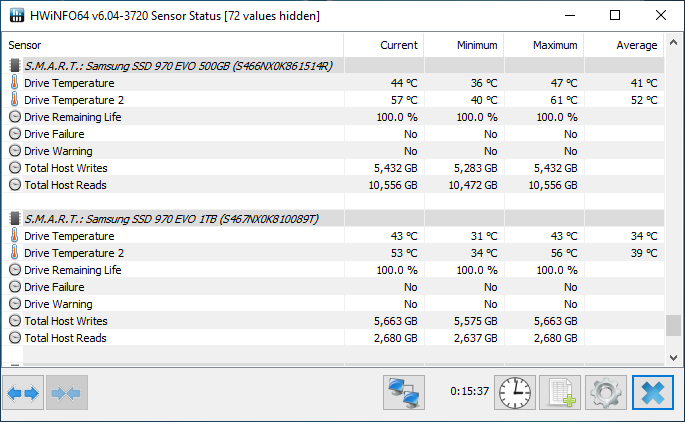The height and width of the screenshot is (422, 685).
Task: Click thermometer icon for 1TB Drive Temperature 31 °C minimum
Action: click(14, 235)
